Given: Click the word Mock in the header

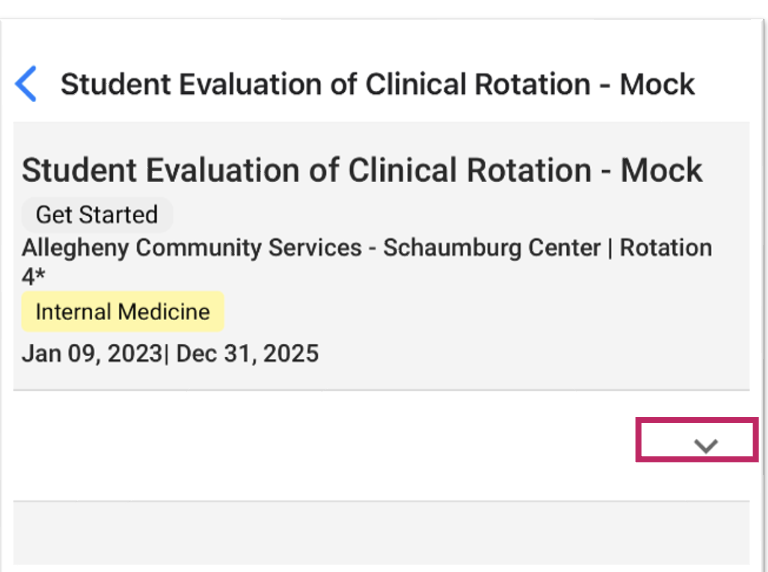Looking at the screenshot, I should pyautogui.click(x=656, y=84).
